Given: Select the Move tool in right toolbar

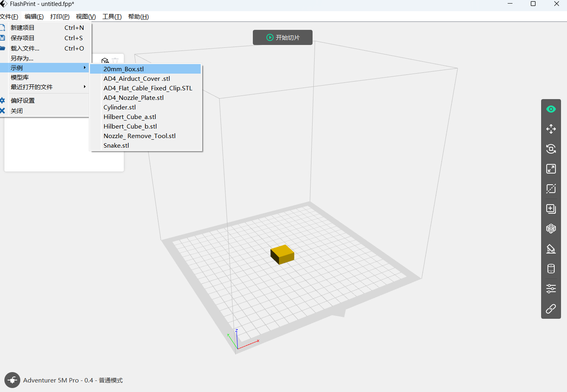Looking at the screenshot, I should [551, 129].
